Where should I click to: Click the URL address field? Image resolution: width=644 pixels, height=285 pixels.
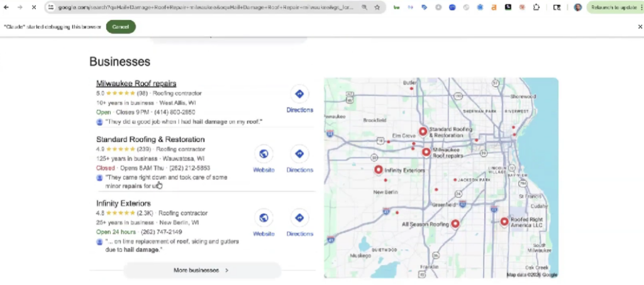point(206,8)
